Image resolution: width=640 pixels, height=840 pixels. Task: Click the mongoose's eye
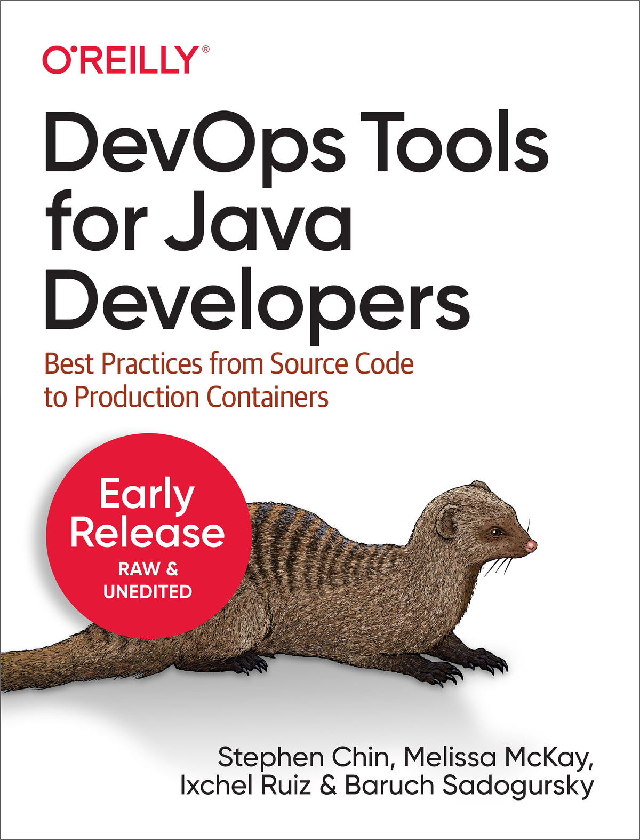coord(496,532)
